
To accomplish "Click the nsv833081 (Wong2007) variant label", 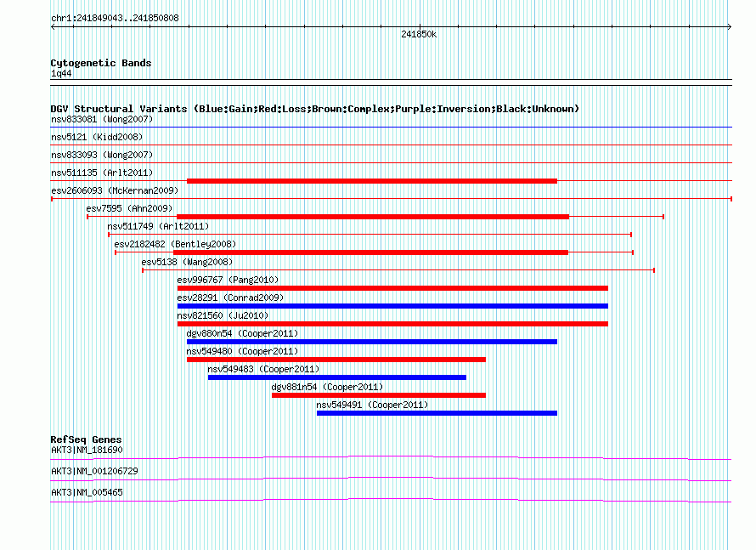I will click(x=102, y=119).
